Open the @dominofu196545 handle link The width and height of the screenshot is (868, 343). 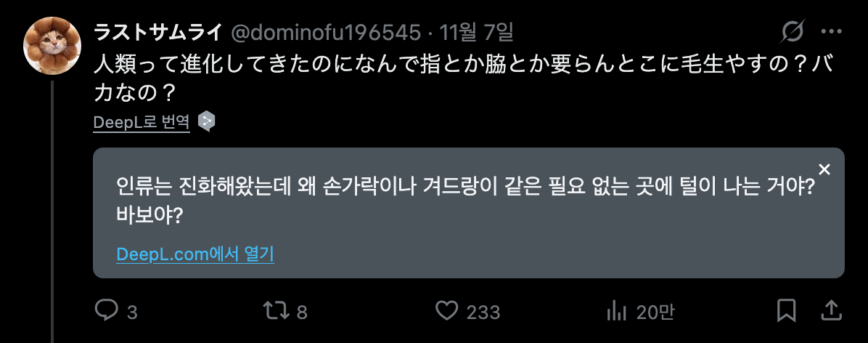325,33
